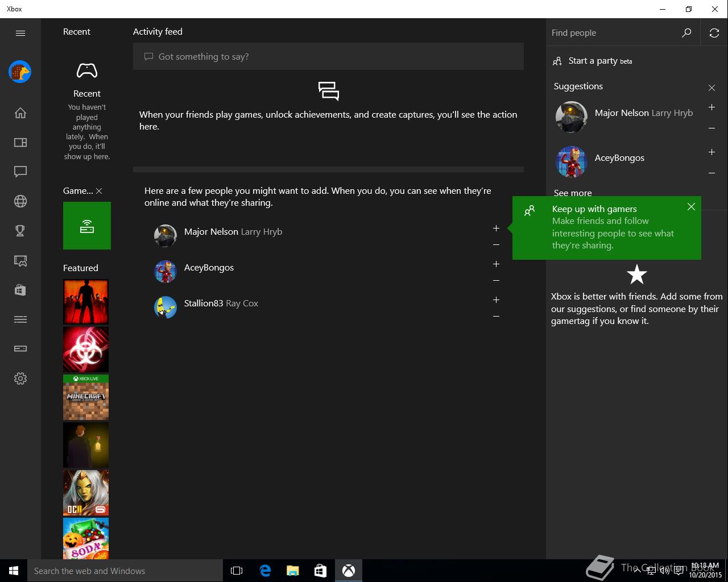Open the dark lantern featured game tile

[86, 445]
